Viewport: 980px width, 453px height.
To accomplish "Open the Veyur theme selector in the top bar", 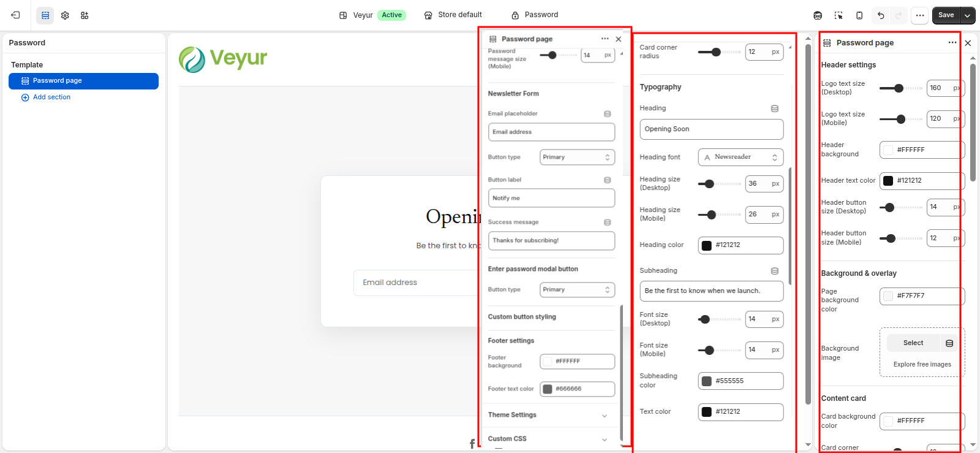I will 372,15.
